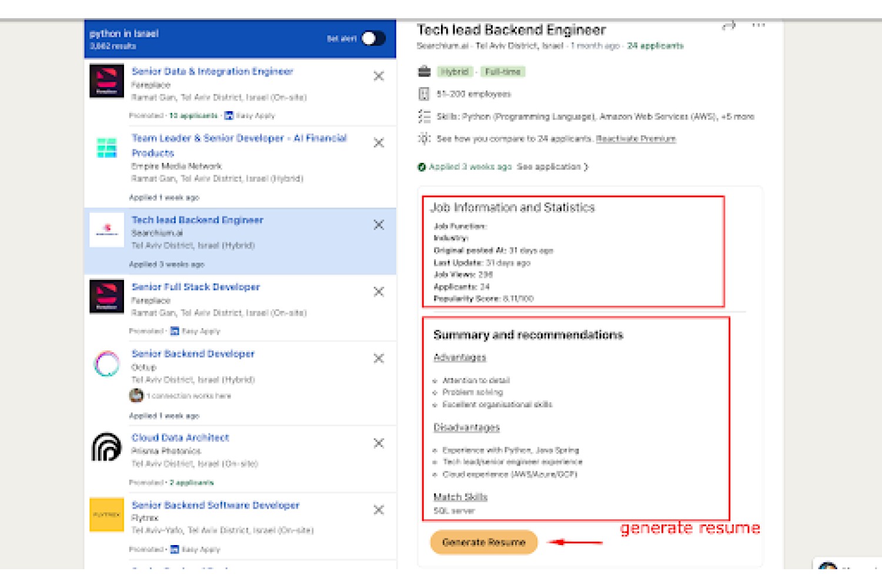Click Easy Apply icon on Senior Data job
This screenshot has width=882, height=588.
point(229,116)
